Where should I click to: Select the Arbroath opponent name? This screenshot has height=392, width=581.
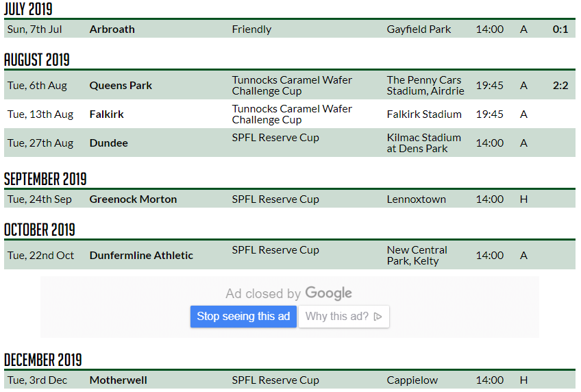tap(112, 29)
